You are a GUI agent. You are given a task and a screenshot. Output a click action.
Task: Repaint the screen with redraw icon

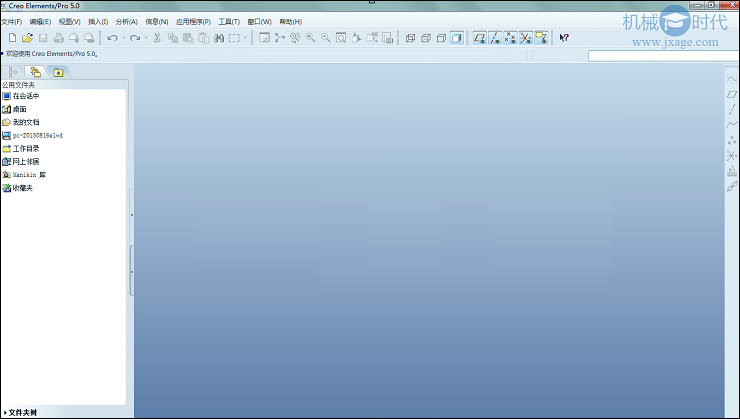pyautogui.click(x=264, y=38)
